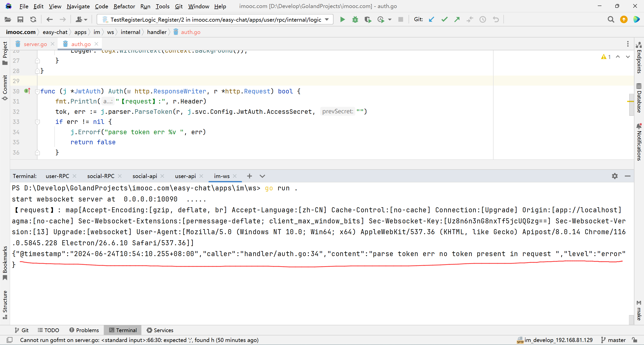Image resolution: width=644 pixels, height=345 pixels.
Task: Stop the running process
Action: click(x=401, y=19)
